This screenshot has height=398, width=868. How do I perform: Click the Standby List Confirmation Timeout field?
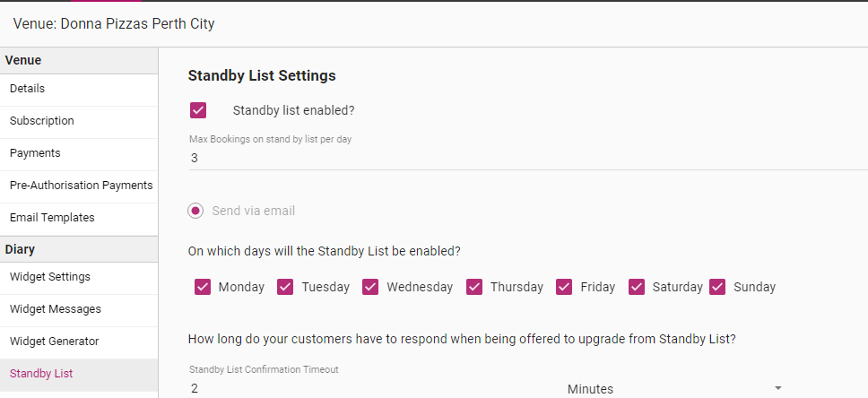point(368,388)
